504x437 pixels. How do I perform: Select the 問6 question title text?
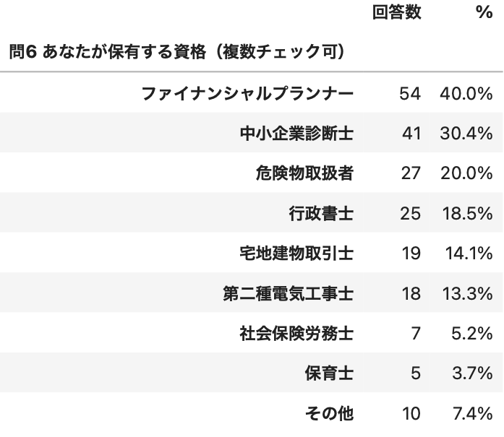pyautogui.click(x=177, y=52)
